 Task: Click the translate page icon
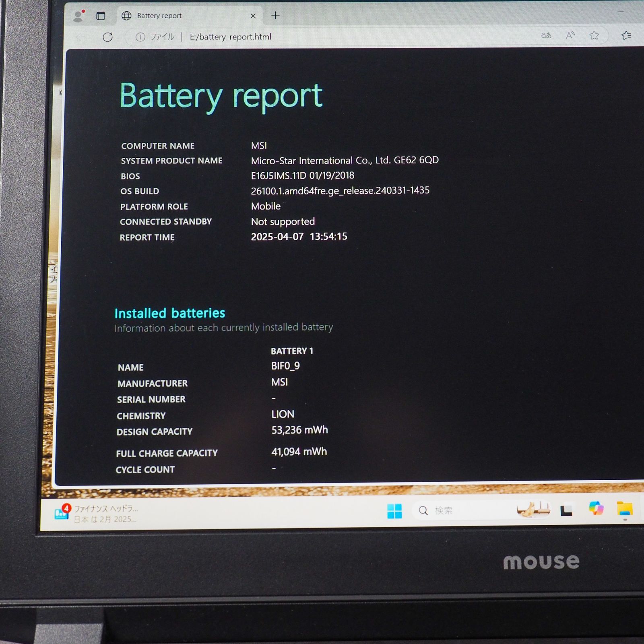[x=546, y=35]
